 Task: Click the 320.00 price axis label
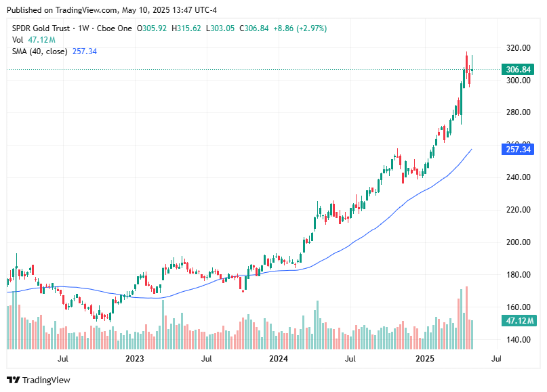click(519, 48)
